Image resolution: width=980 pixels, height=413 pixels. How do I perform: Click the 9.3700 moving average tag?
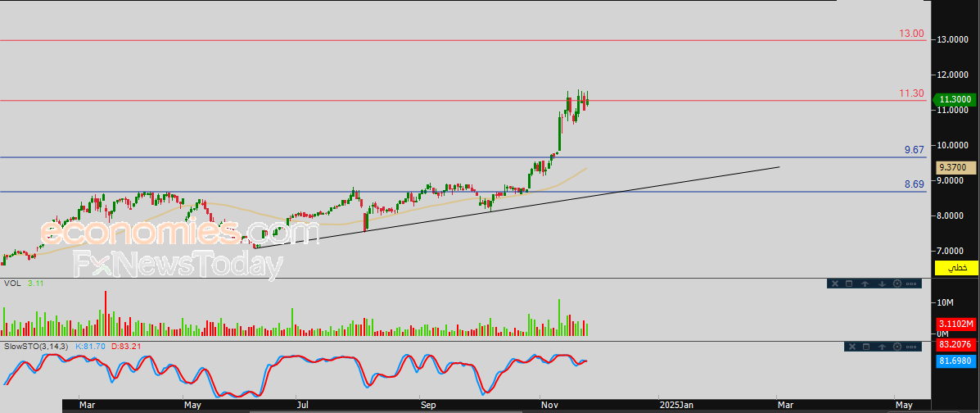[x=955, y=168]
